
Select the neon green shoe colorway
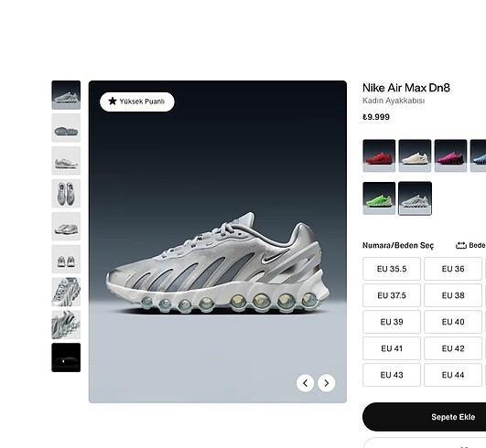(x=379, y=198)
